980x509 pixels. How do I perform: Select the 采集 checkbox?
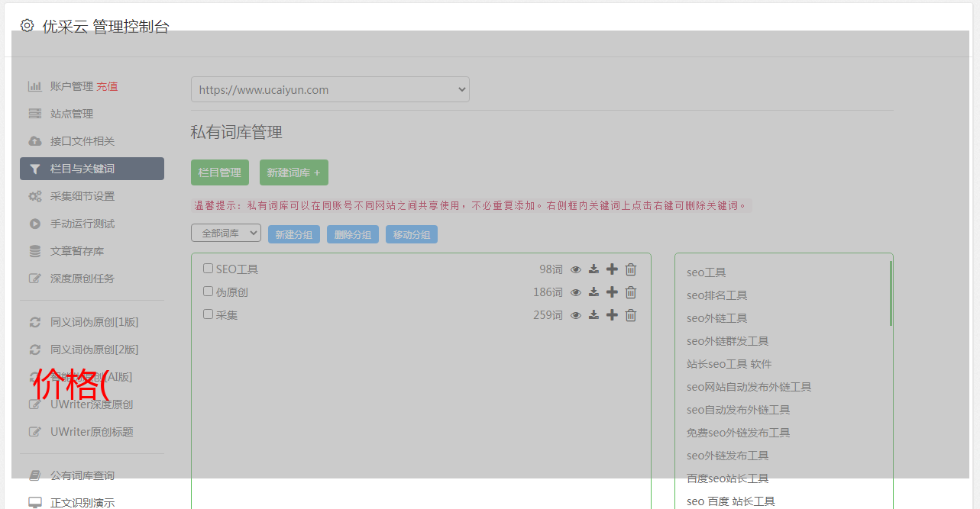[208, 314]
